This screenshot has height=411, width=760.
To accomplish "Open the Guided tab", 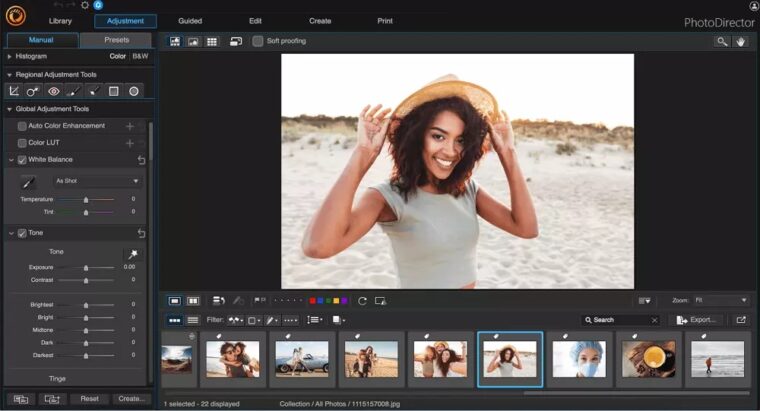I will tap(190, 21).
